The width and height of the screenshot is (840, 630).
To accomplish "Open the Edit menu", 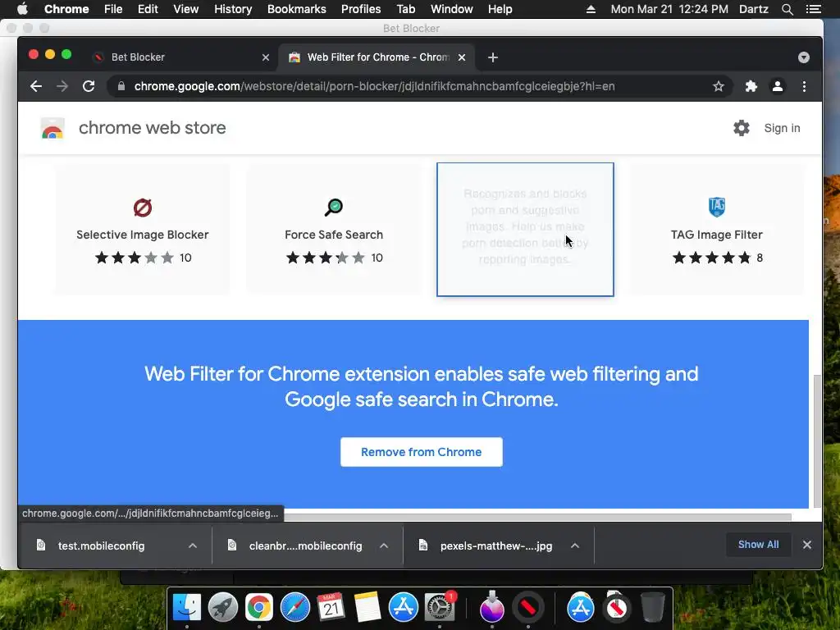I will pyautogui.click(x=148, y=9).
